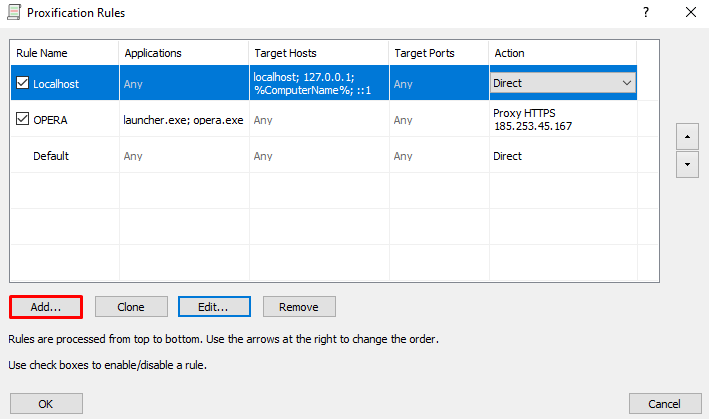709x419 pixels.
Task: Click the Action column header
Action: coord(562,53)
